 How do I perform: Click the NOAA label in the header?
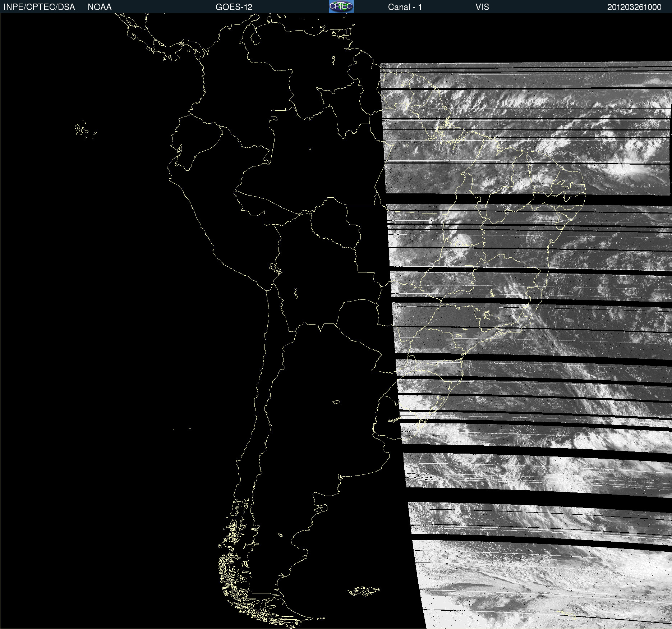(x=100, y=7)
